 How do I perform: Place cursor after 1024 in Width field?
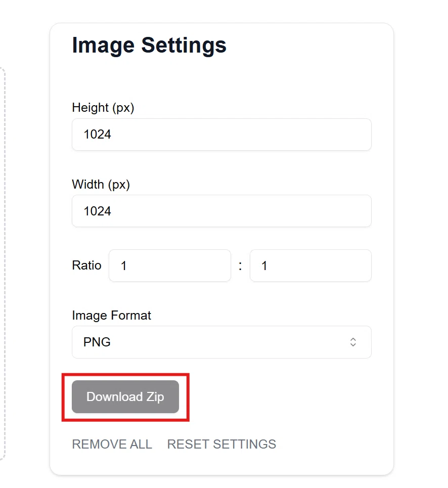point(112,211)
